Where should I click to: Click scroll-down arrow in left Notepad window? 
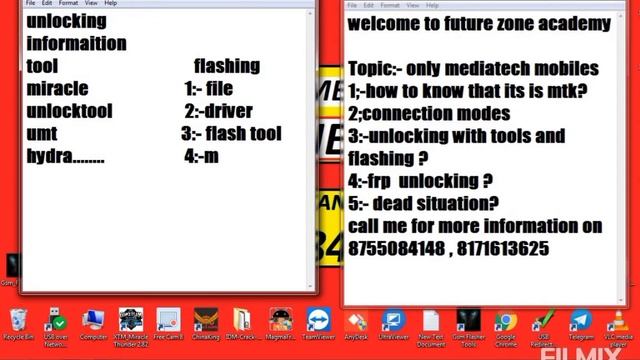point(310,286)
